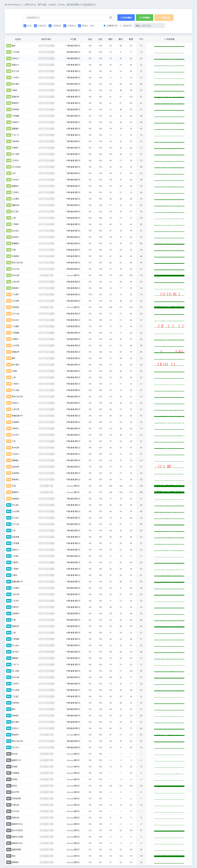This screenshot has height=868, width=197.
Task: Clear the address field with the X icon
Action: pyautogui.click(x=111, y=17)
